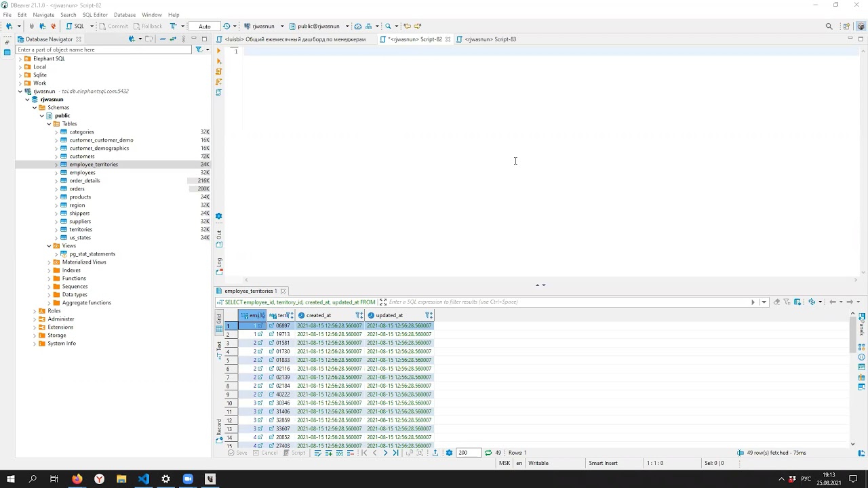
Task: Open the Navigate menu
Action: pos(43,14)
